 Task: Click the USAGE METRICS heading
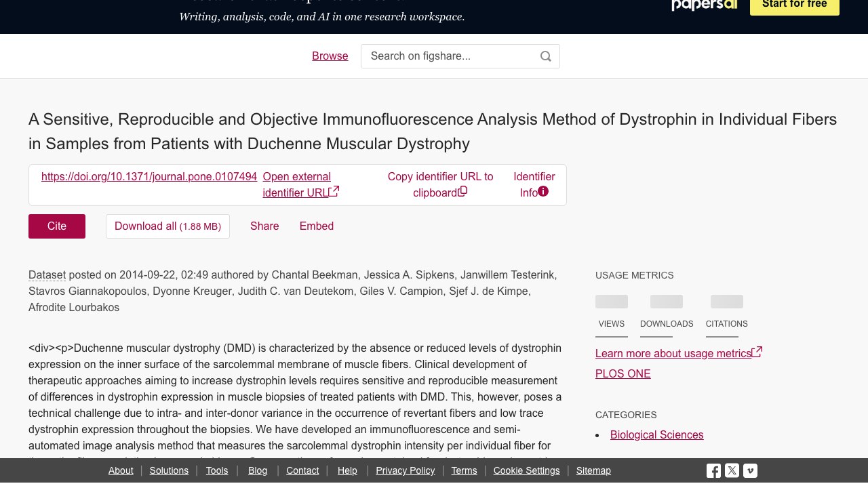[x=635, y=275]
